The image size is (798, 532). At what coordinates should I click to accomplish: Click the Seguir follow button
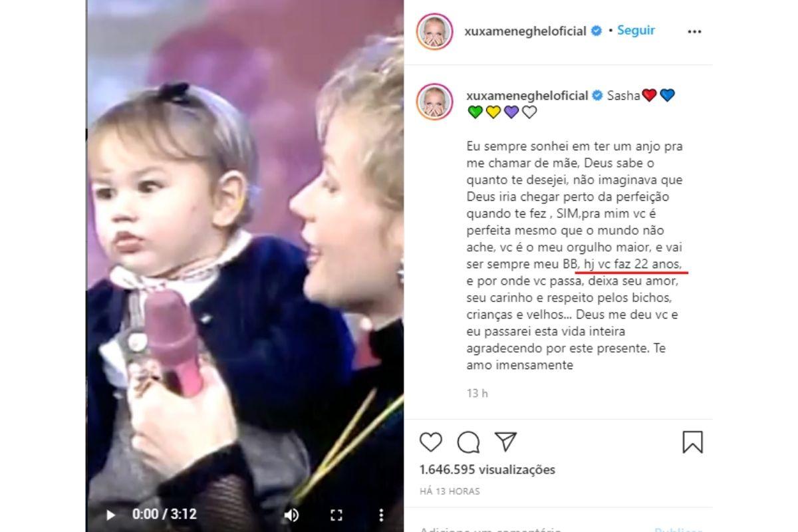pyautogui.click(x=636, y=31)
